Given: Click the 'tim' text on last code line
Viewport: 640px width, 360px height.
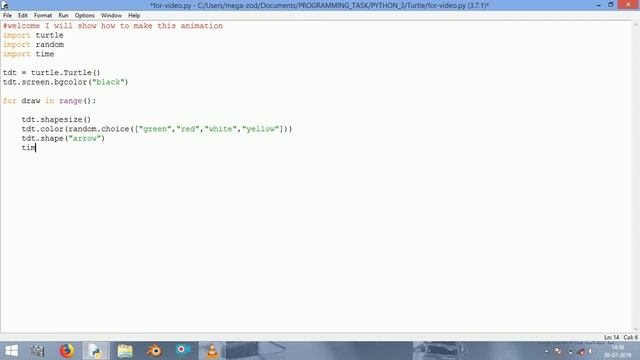Looking at the screenshot, I should point(29,148).
